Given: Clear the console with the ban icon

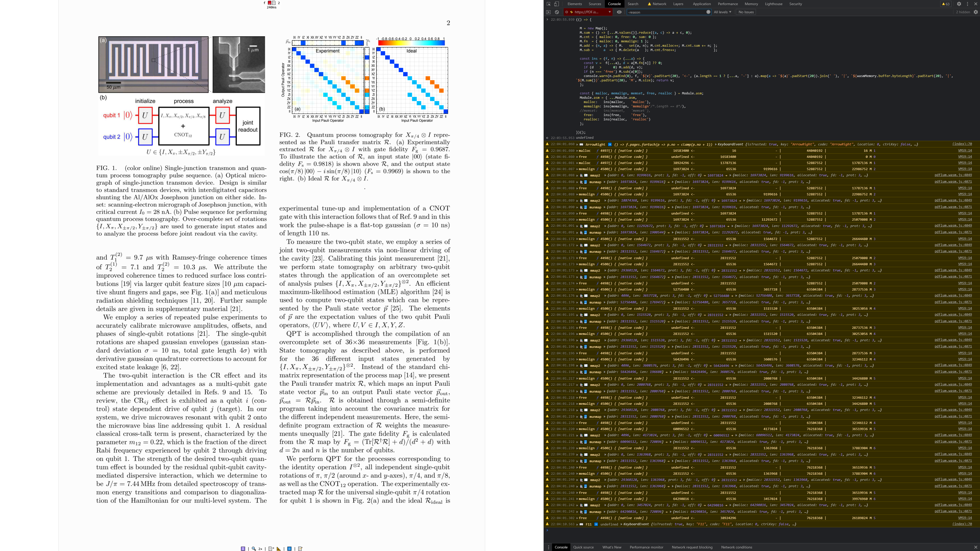Looking at the screenshot, I should (557, 12).
